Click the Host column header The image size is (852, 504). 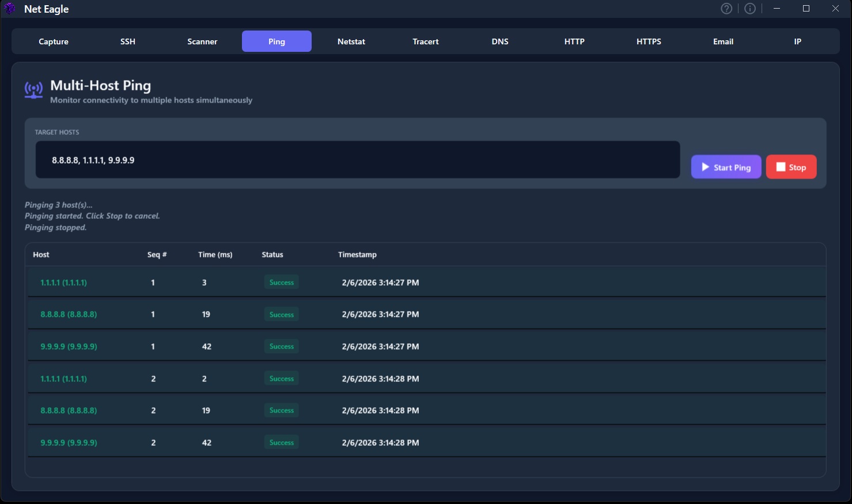40,254
